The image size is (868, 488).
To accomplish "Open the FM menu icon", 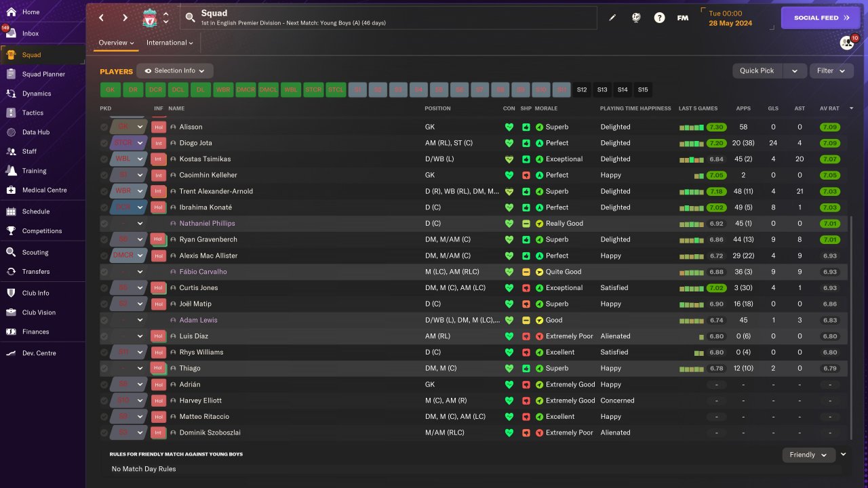I will pyautogui.click(x=683, y=18).
